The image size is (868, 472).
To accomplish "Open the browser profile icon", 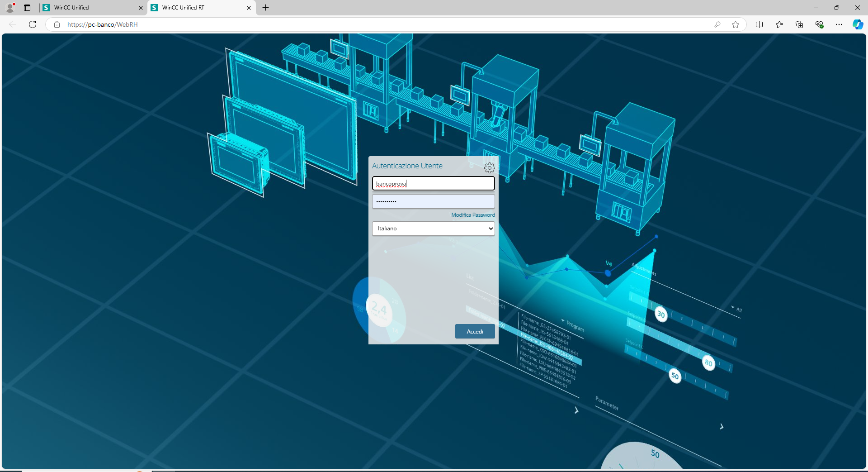I will [x=10, y=8].
